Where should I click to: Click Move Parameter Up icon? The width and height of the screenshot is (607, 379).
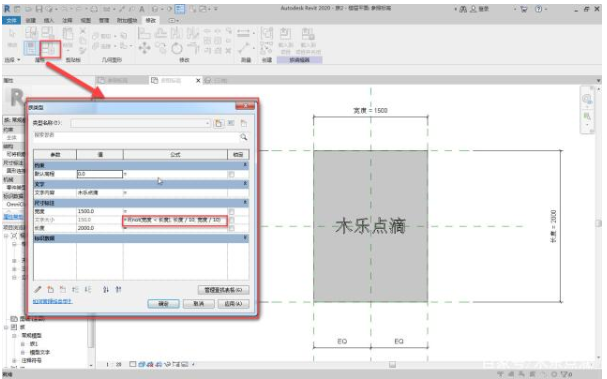(75, 289)
